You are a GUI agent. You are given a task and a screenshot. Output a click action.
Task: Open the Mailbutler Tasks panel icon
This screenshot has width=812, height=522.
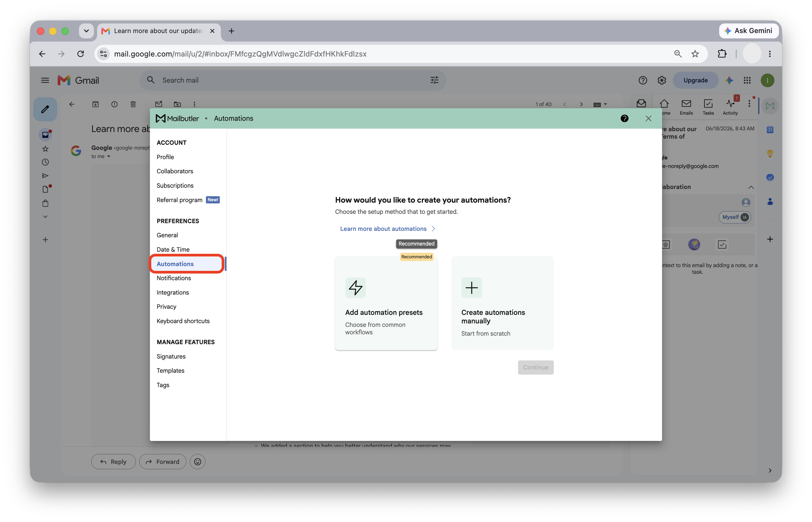(x=708, y=107)
